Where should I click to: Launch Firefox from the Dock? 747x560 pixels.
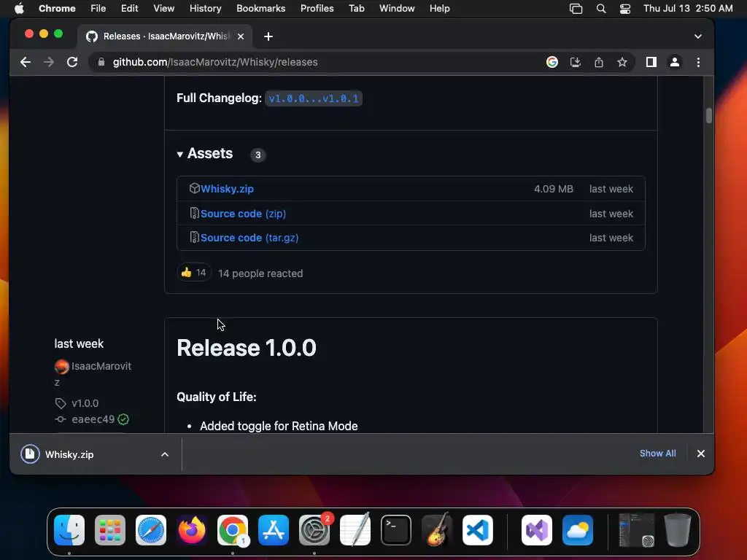192,530
